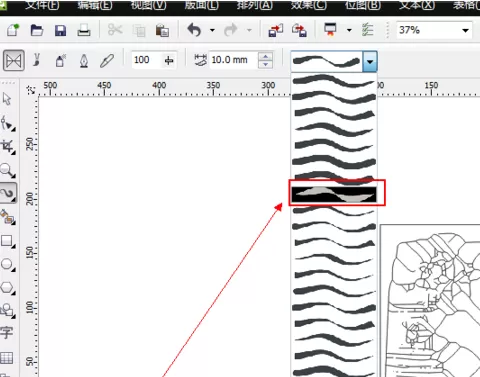Select the Smart Fill tool
The width and height of the screenshot is (480, 377).
[8, 217]
